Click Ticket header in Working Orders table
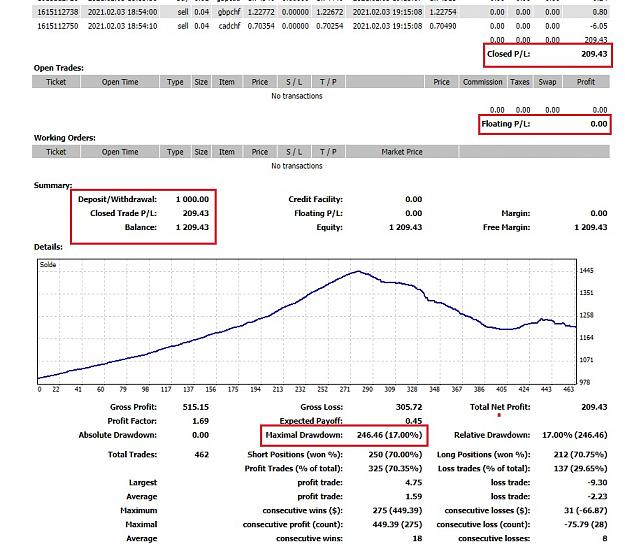The height and width of the screenshot is (544, 625). tap(56, 152)
